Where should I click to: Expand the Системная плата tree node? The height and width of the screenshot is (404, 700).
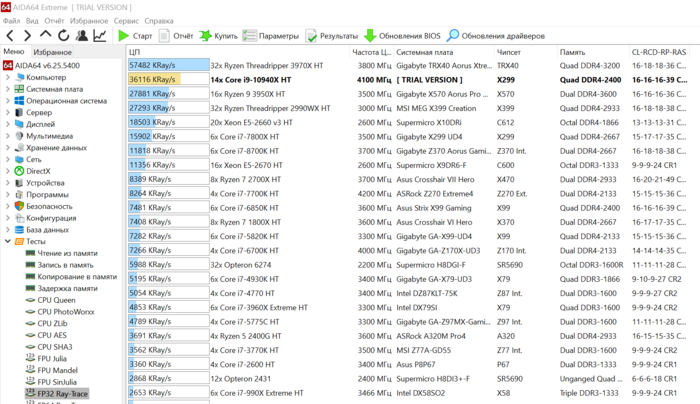[x=8, y=89]
